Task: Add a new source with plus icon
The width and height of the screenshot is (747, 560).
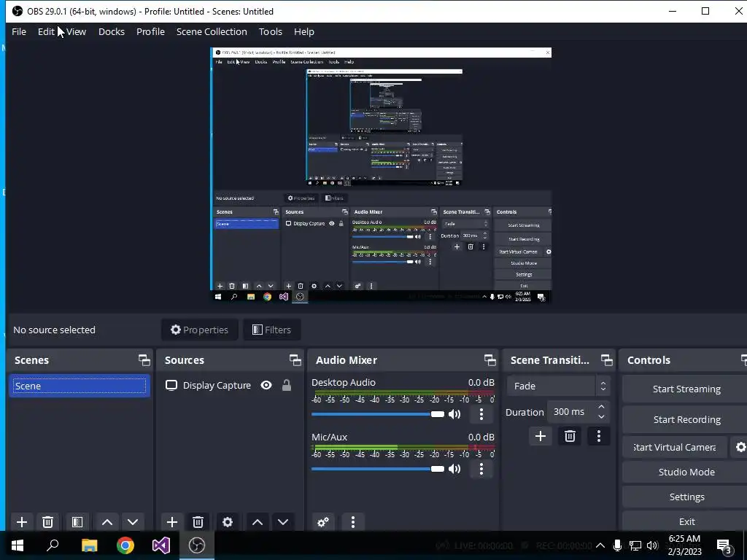Action: [172, 522]
